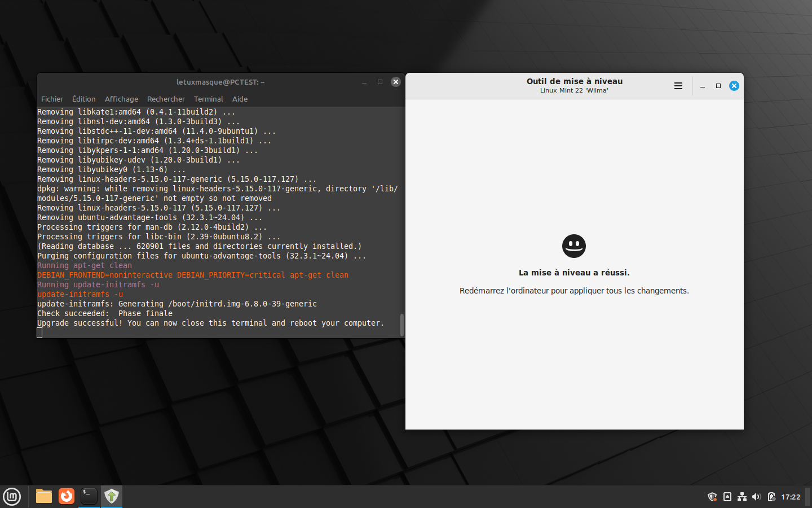Image resolution: width=812 pixels, height=508 pixels.
Task: Maximize the upgrade tool window
Action: (x=718, y=86)
